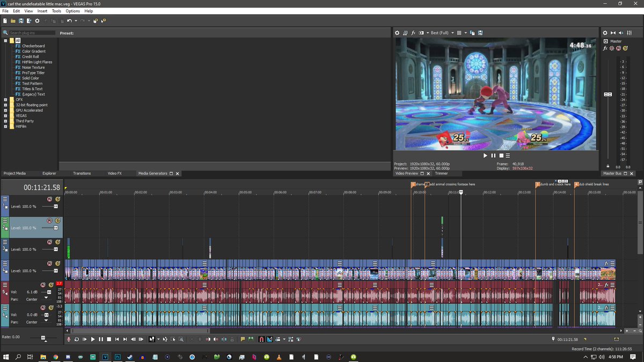Create a new project with toolbar icon
Viewport: 644px width, 362px height.
click(5, 21)
